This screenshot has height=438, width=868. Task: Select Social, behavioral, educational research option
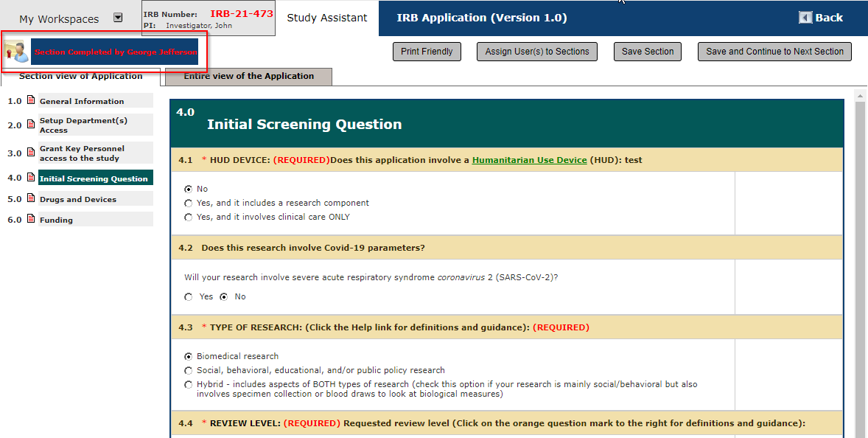tap(188, 370)
